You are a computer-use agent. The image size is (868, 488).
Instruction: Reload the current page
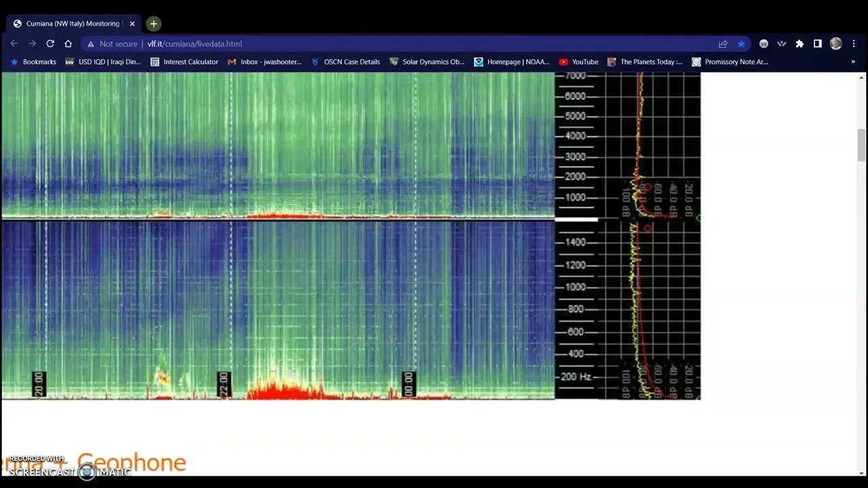tap(50, 43)
